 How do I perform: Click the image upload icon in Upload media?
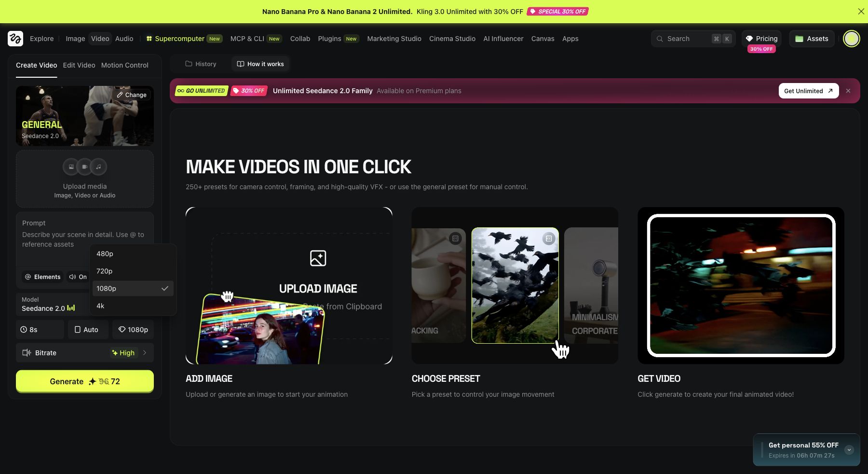tap(71, 167)
